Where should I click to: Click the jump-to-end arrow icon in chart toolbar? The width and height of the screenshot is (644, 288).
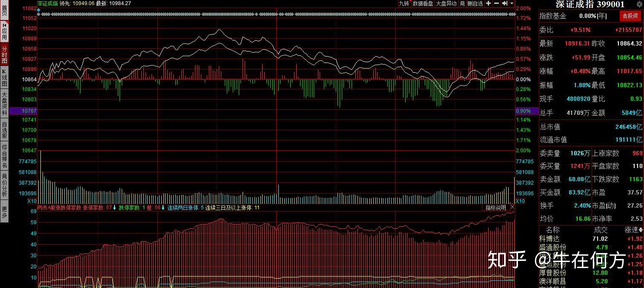(504, 3)
